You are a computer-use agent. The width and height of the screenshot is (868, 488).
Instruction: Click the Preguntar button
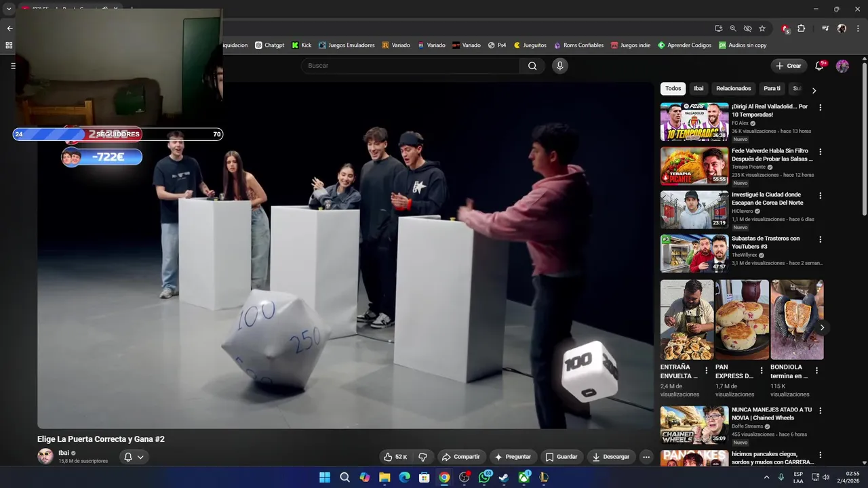click(513, 457)
